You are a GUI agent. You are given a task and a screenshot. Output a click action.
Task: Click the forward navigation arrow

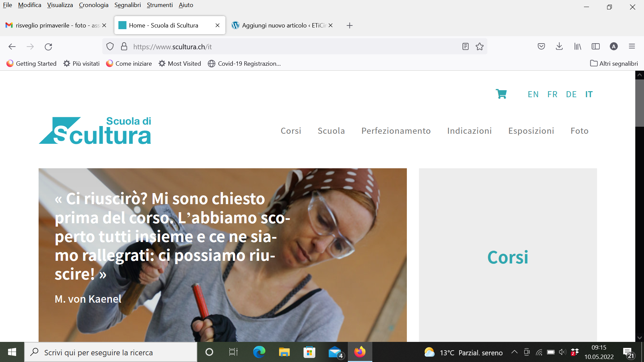tap(30, 47)
